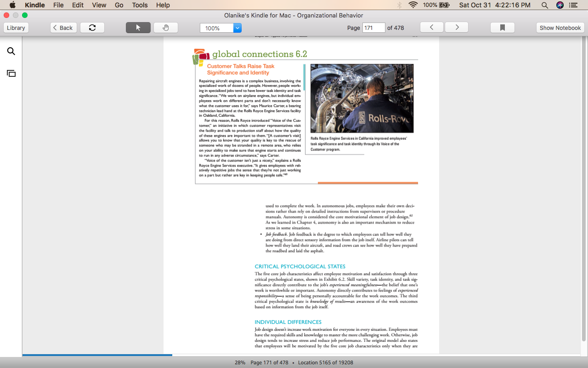Go to next page arrow
The width and height of the screenshot is (588, 368).
[x=457, y=28]
